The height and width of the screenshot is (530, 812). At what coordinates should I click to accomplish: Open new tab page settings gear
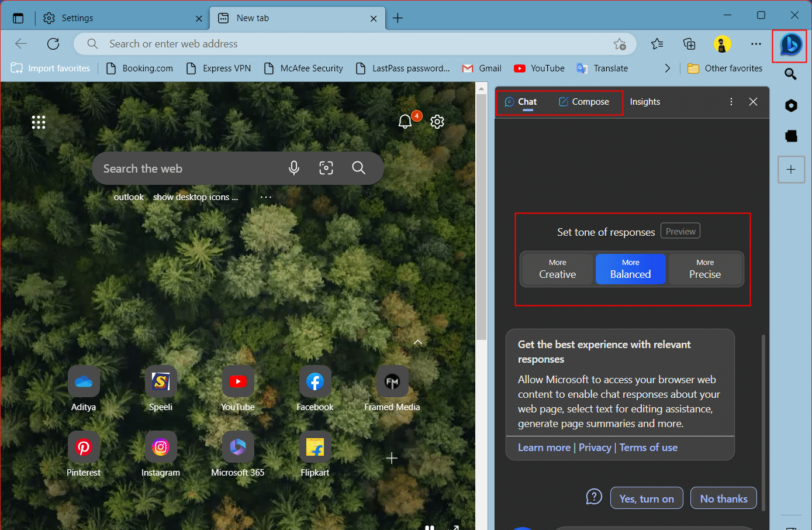point(437,122)
